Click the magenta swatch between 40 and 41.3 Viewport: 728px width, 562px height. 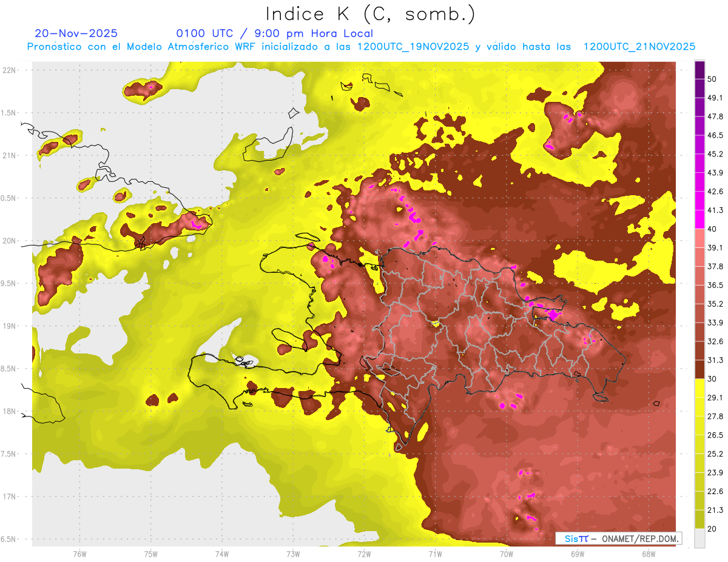700,219
